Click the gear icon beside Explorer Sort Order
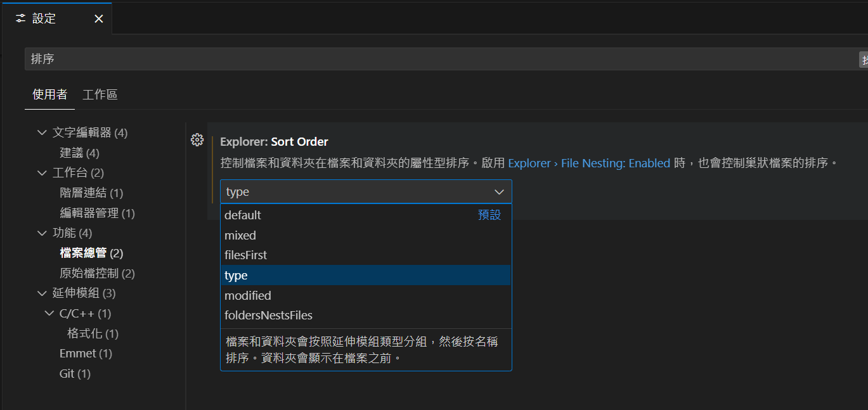868x410 pixels. click(x=197, y=140)
